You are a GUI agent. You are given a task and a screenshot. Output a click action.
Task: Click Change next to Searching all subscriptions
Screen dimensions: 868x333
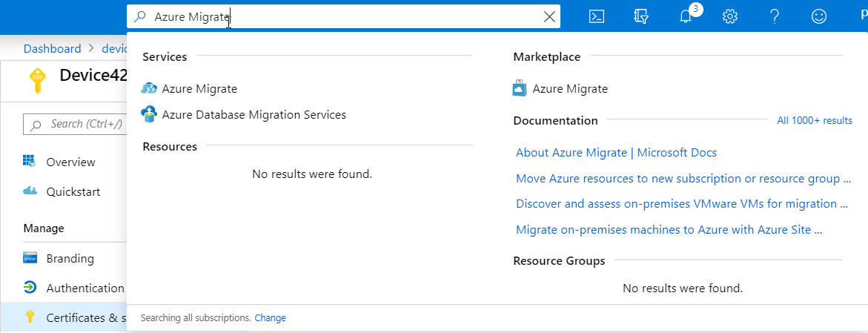(270, 318)
